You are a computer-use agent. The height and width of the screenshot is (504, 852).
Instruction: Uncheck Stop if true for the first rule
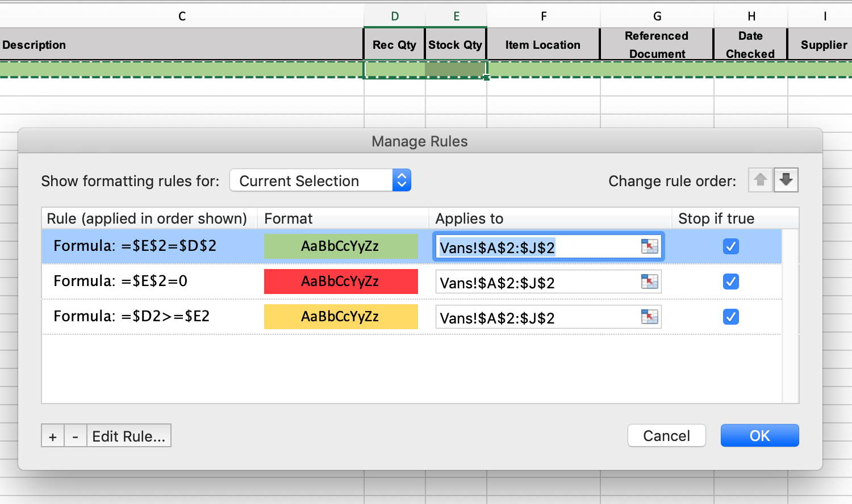pyautogui.click(x=730, y=246)
